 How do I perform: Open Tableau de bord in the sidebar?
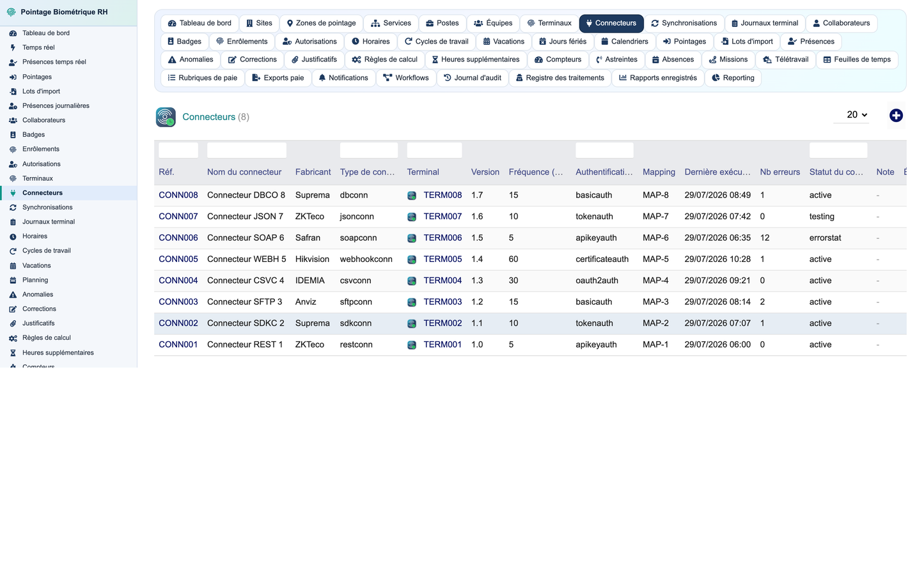[x=46, y=33]
